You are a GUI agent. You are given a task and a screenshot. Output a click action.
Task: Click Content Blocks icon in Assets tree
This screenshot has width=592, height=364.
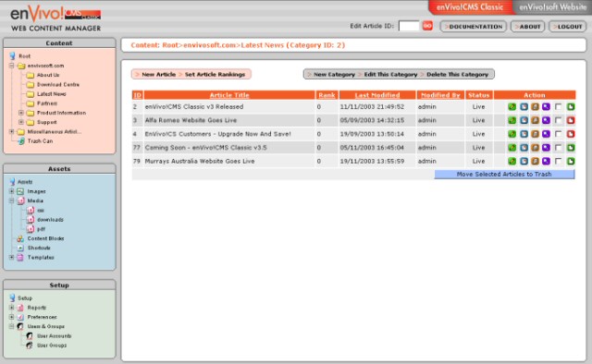coord(20,238)
